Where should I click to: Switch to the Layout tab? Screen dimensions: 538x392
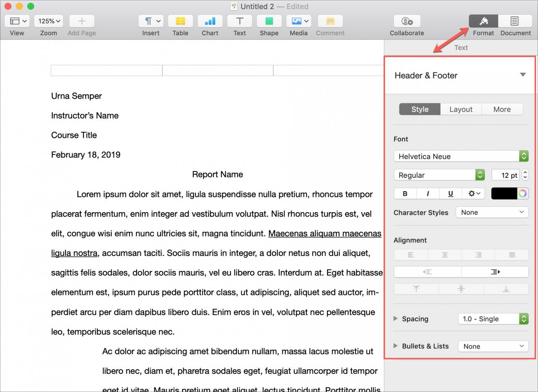pos(461,109)
